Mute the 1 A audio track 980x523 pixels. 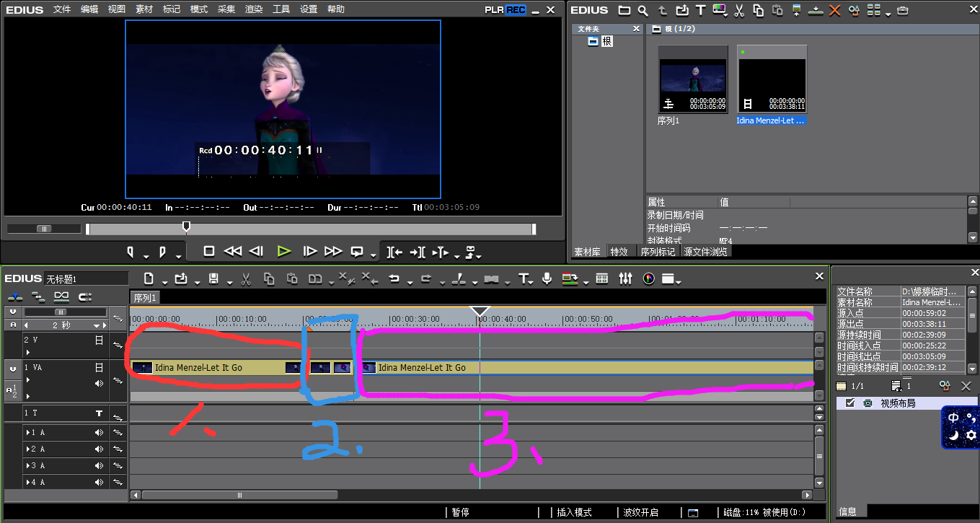pyautogui.click(x=100, y=432)
